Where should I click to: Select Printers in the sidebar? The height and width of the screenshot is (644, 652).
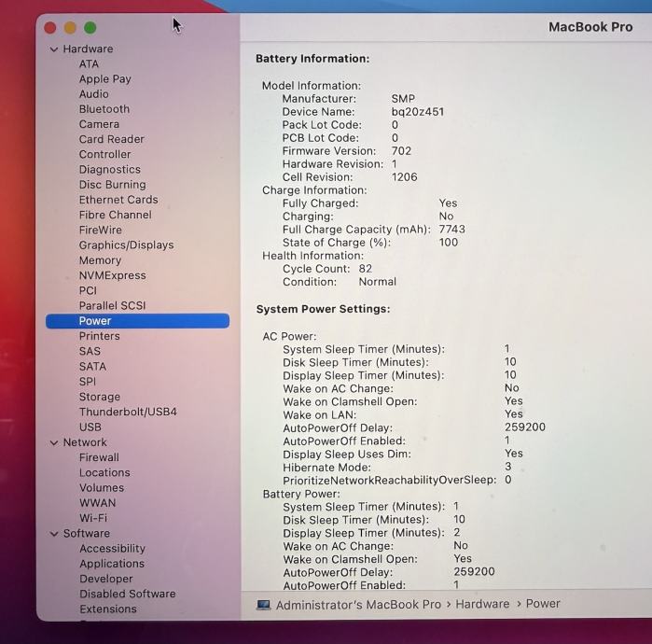click(x=100, y=336)
